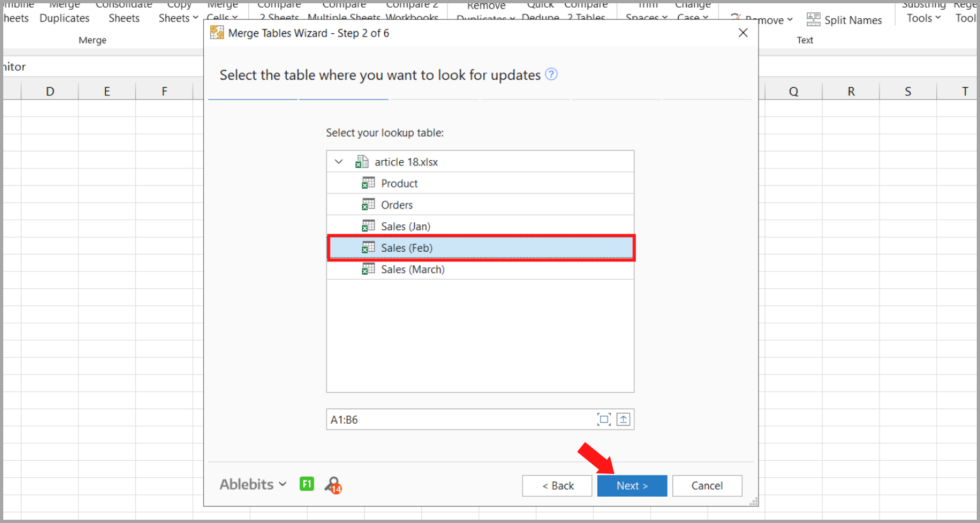Click the collapse dialog arrow icon
This screenshot has width=980, height=523.
click(x=623, y=420)
